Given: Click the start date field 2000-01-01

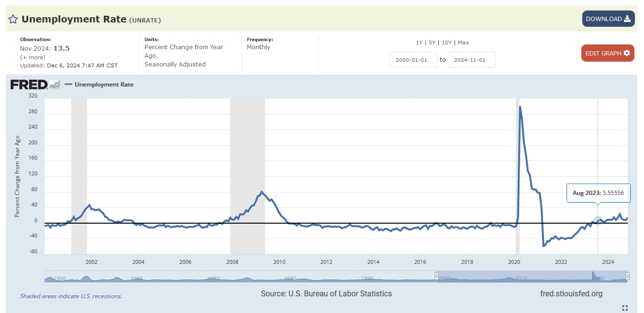Looking at the screenshot, I should click(x=413, y=60).
